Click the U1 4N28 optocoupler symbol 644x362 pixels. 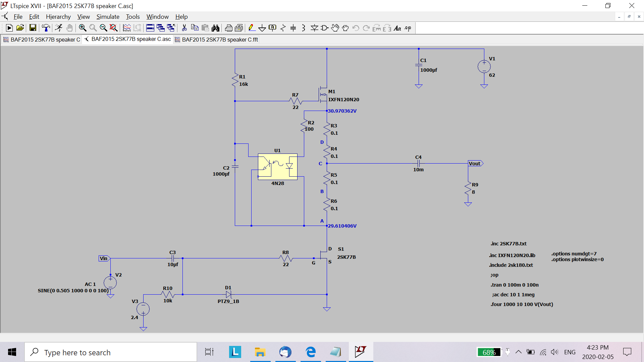pyautogui.click(x=277, y=167)
